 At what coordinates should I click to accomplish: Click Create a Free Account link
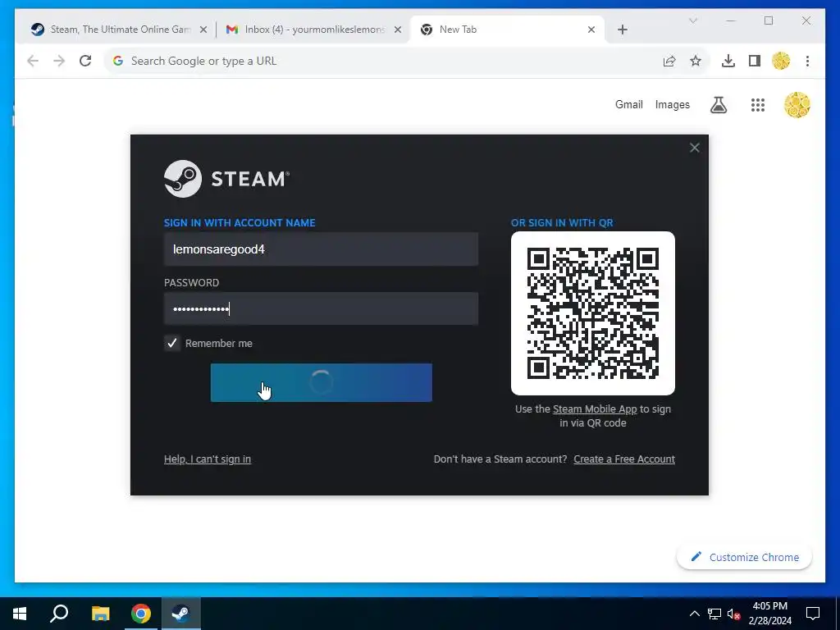click(x=624, y=459)
